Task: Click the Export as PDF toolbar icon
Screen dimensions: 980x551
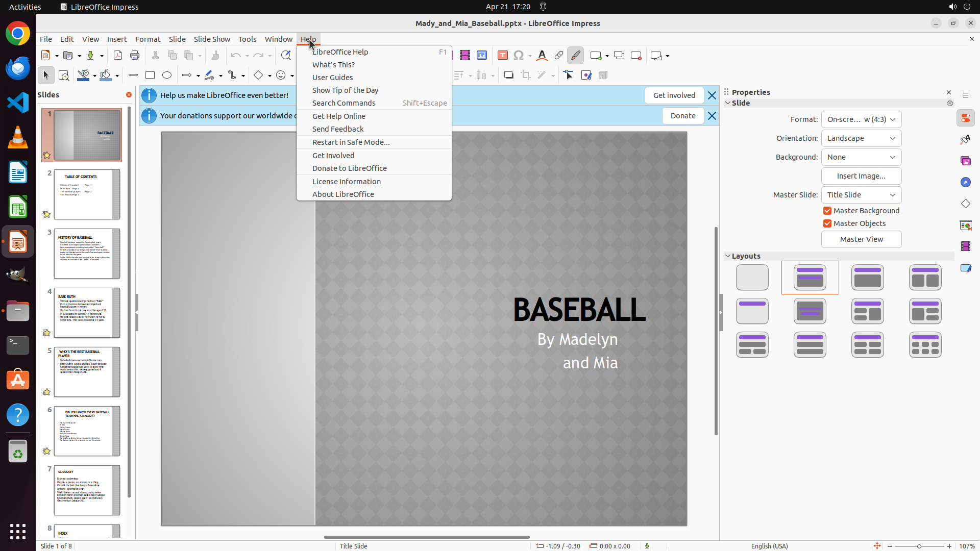Action: point(118,56)
